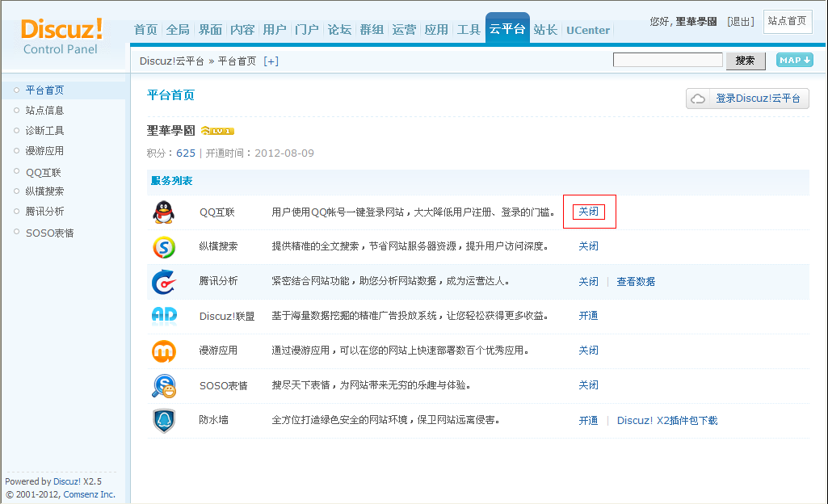Click the QQ互联 penguin icon

click(x=163, y=212)
